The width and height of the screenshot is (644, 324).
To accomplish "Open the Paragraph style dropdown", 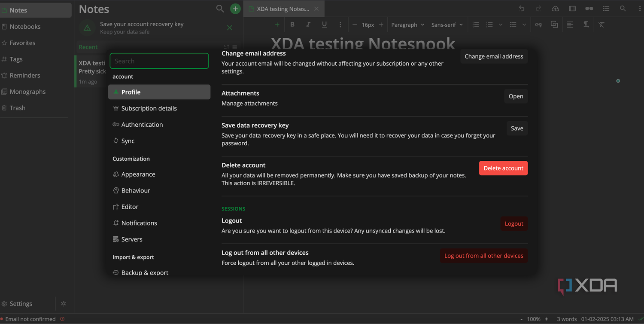I will pyautogui.click(x=408, y=24).
